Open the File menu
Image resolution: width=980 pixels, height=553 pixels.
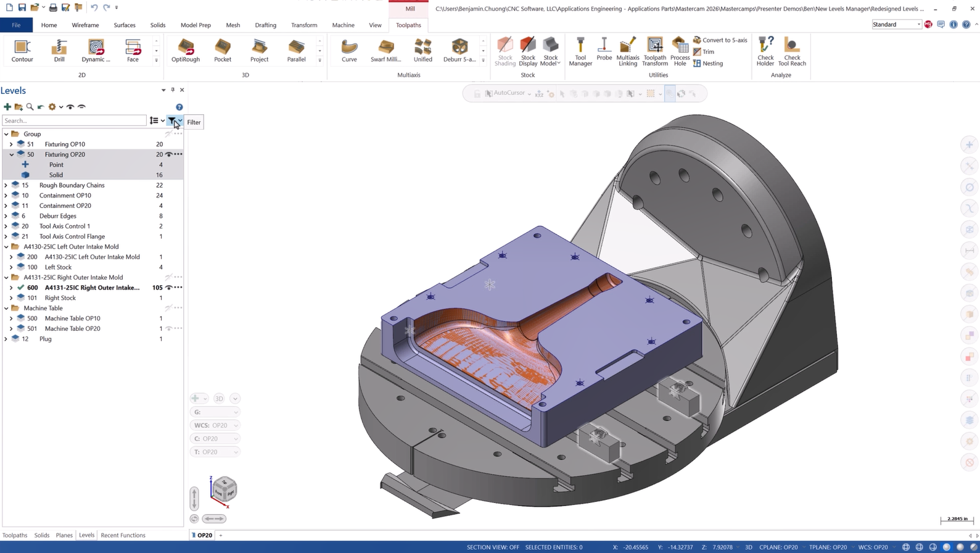point(16,25)
